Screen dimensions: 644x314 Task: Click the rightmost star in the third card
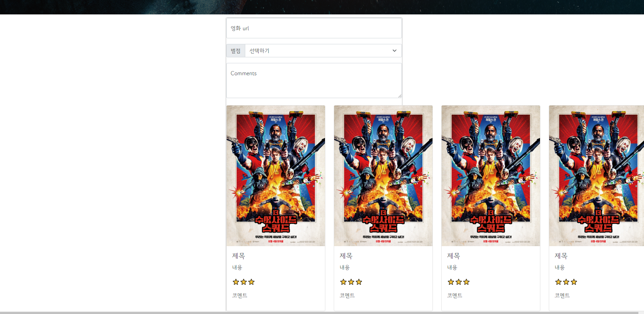pyautogui.click(x=466, y=282)
